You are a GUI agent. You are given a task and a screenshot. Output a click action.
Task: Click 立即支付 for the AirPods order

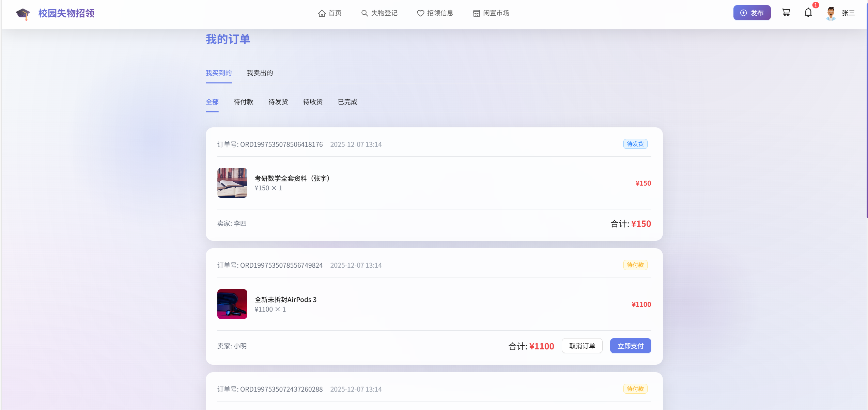(x=630, y=346)
